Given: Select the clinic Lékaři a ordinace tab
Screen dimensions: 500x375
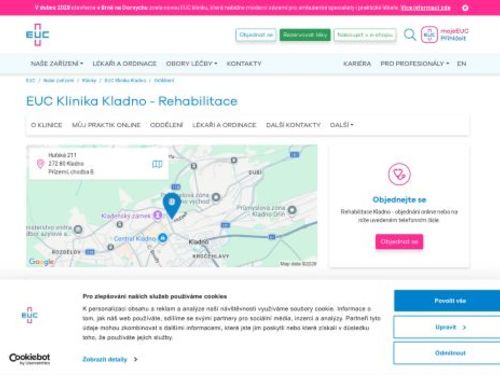Looking at the screenshot, I should (224, 125).
